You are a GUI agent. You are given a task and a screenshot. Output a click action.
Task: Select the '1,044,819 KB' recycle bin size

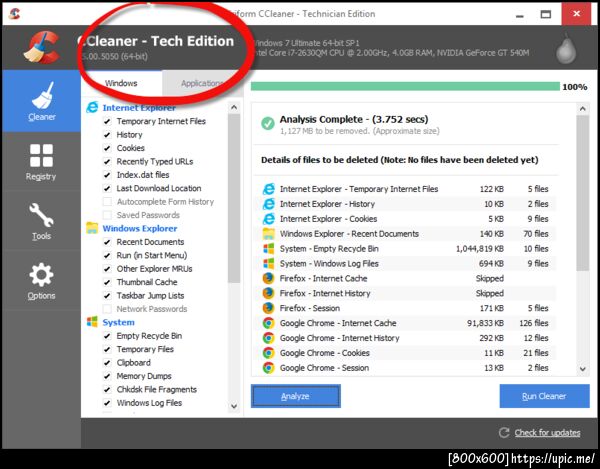[x=480, y=249]
